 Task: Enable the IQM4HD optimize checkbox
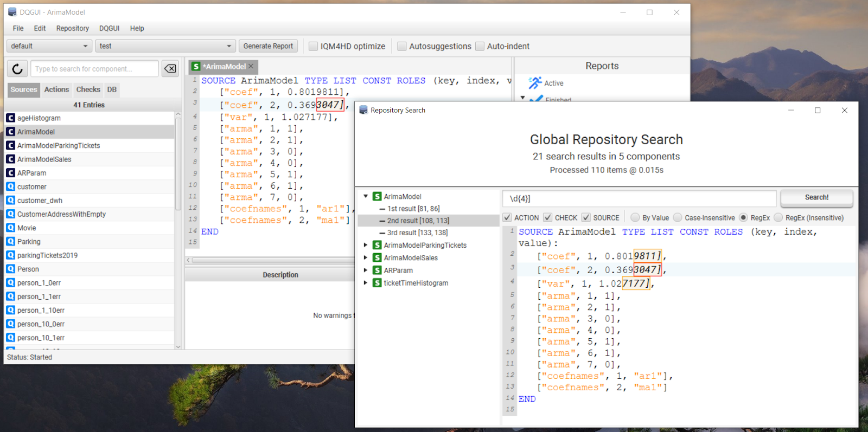(x=314, y=47)
